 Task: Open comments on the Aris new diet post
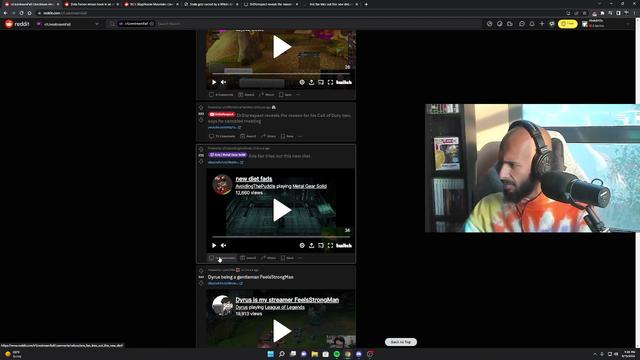222,258
